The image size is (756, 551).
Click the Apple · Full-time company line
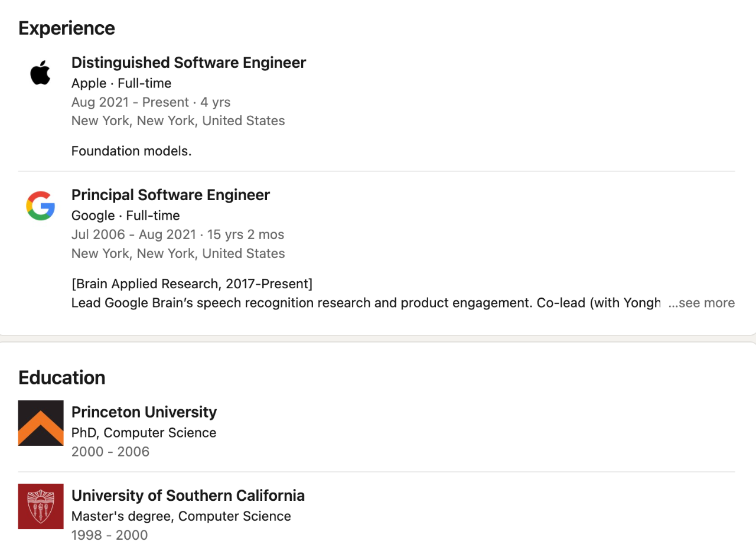click(x=121, y=83)
